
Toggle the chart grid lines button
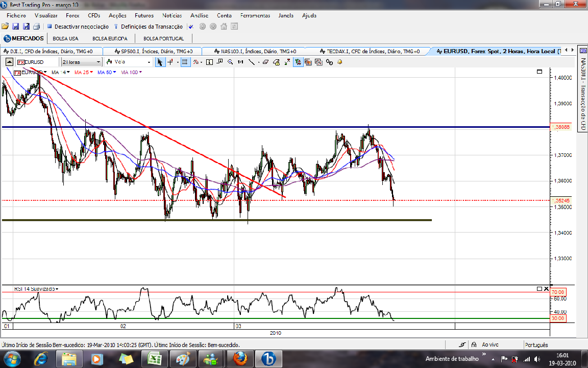click(x=185, y=62)
